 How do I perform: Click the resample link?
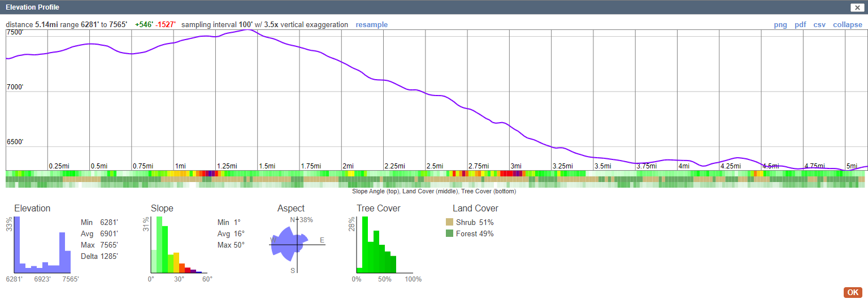click(x=372, y=25)
